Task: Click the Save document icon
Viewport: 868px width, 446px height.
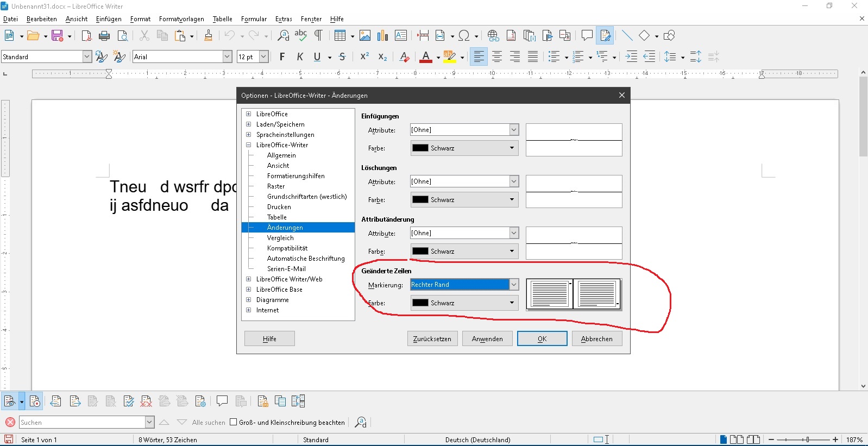Action: coord(58,36)
